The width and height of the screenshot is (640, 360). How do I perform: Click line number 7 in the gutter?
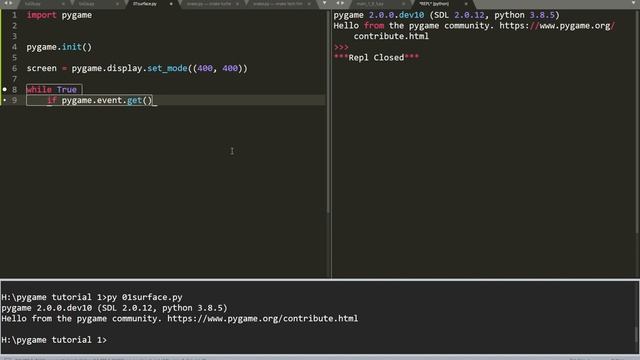pyautogui.click(x=14, y=79)
